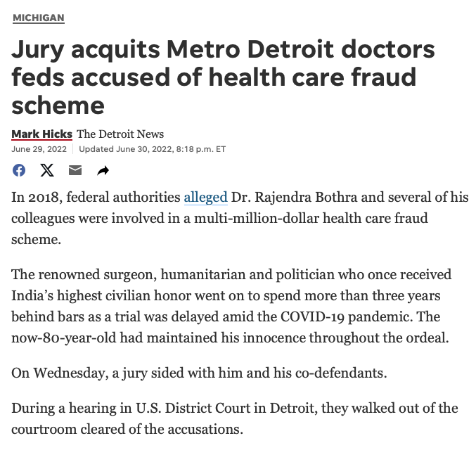Click the share arrow icon
476x455 pixels.
point(103,170)
